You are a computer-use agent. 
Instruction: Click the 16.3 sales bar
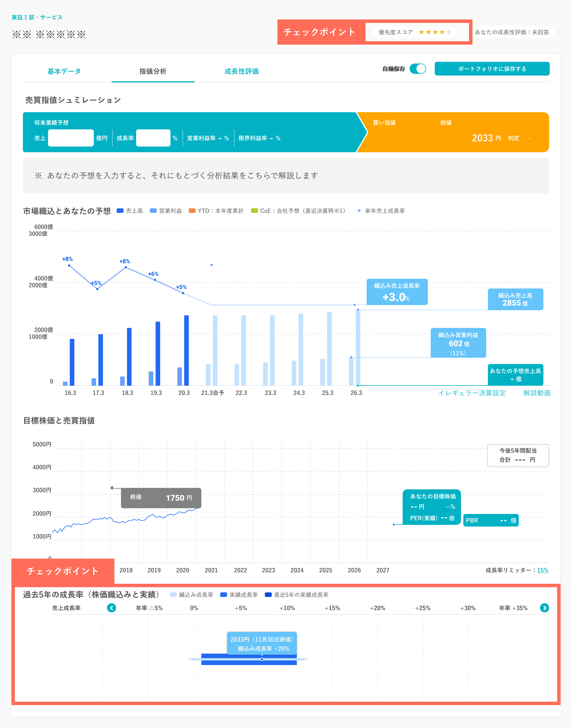(x=72, y=362)
